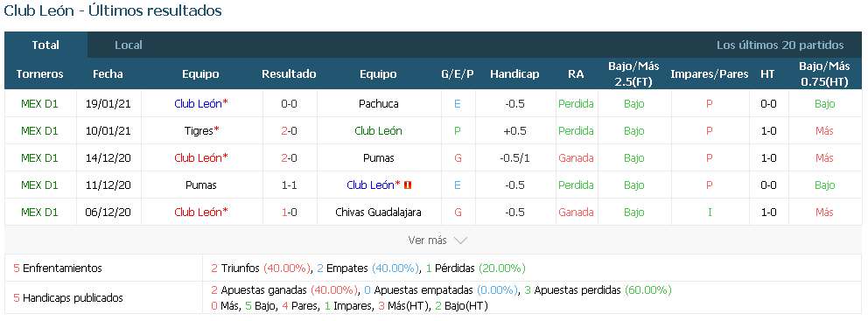
Task: Select MEX D1 tournament in 06/12/20 row
Action: pyautogui.click(x=40, y=213)
